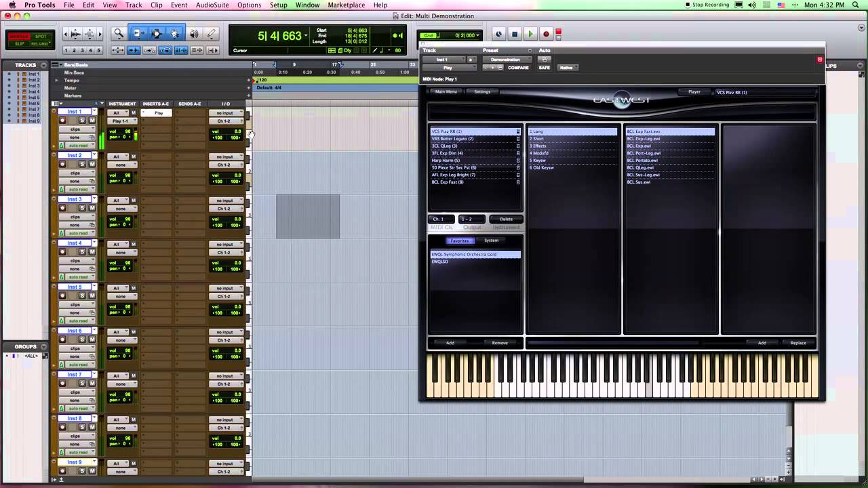Open Inst 1 MIDI input All dropdown
Image resolution: width=868 pixels, height=488 pixels.
click(119, 113)
